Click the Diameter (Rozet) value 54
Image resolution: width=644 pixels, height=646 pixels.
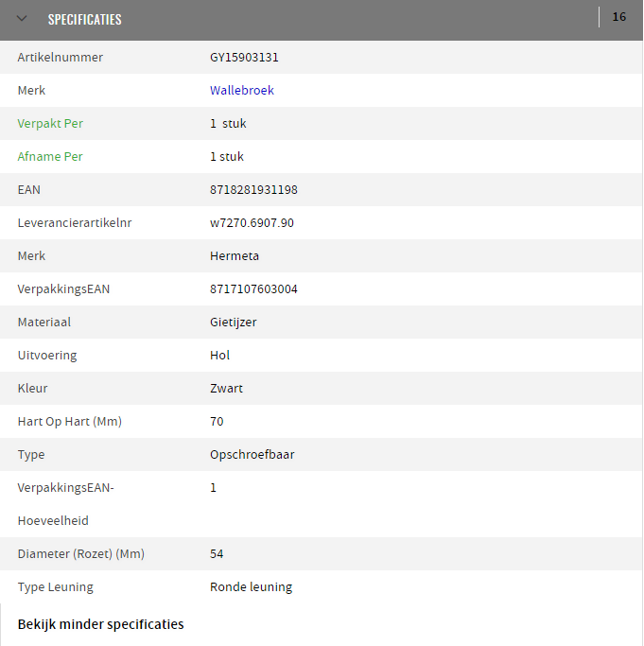[217, 553]
